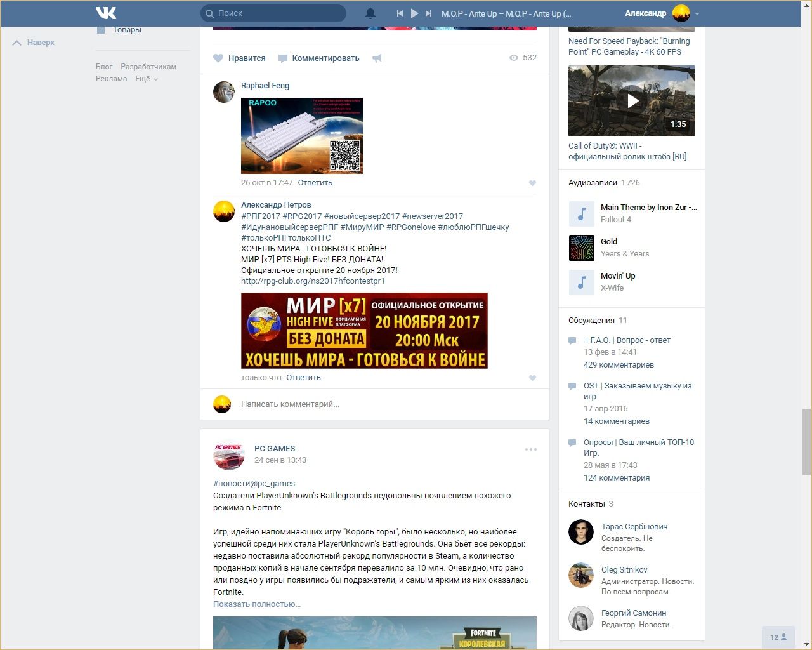This screenshot has width=812, height=650.
Task: Open hashtag #РПГ2017
Action: point(261,216)
